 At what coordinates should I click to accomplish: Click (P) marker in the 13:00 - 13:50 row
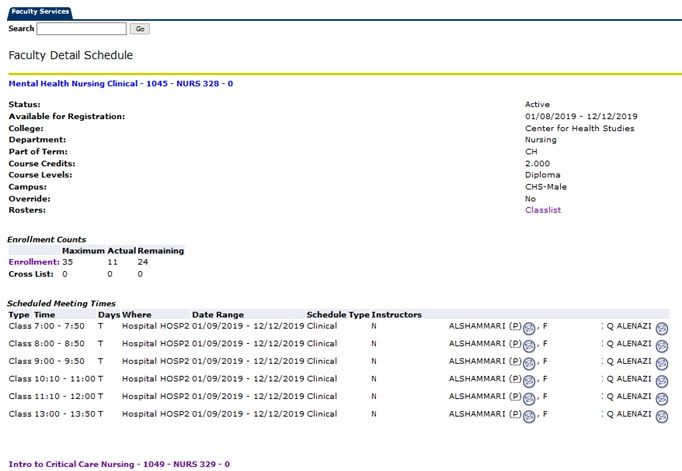[515, 414]
